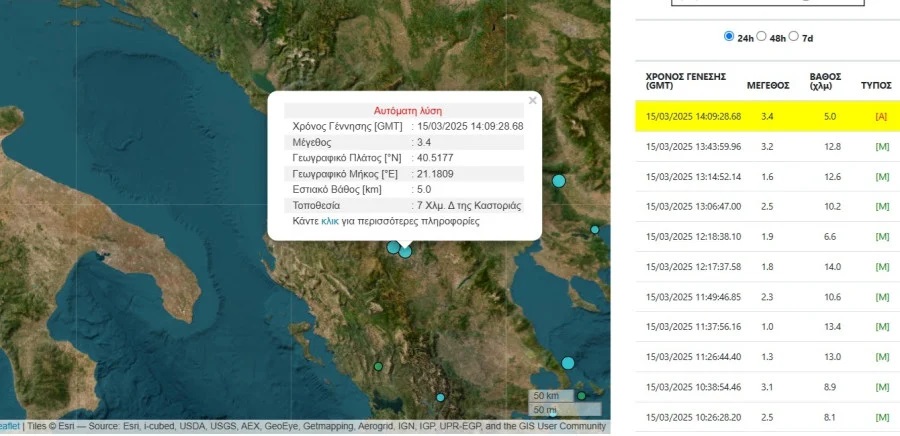
Task: Select the 48h time range option
Action: coord(761,37)
